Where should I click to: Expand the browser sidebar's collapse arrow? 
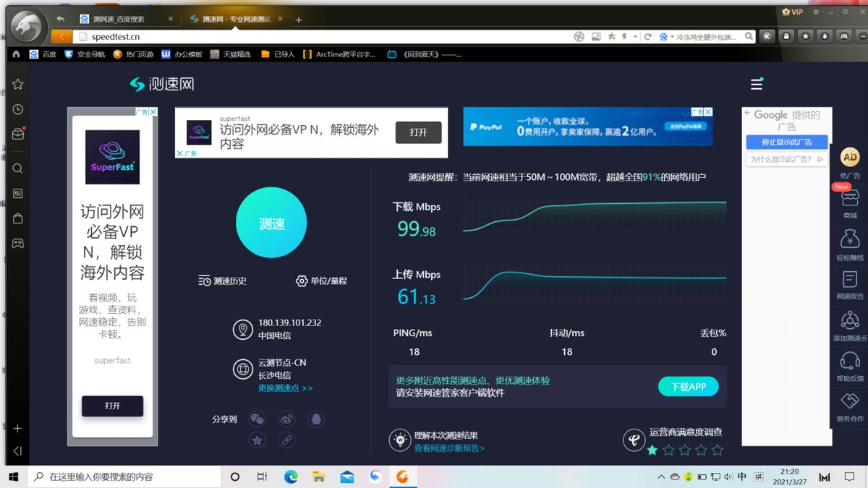(x=18, y=450)
